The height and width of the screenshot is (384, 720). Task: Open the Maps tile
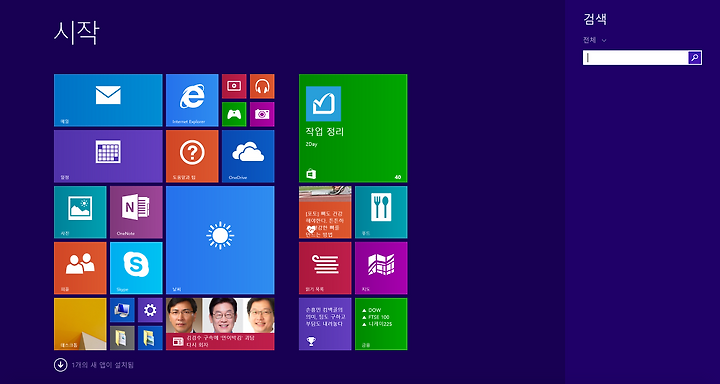381,268
